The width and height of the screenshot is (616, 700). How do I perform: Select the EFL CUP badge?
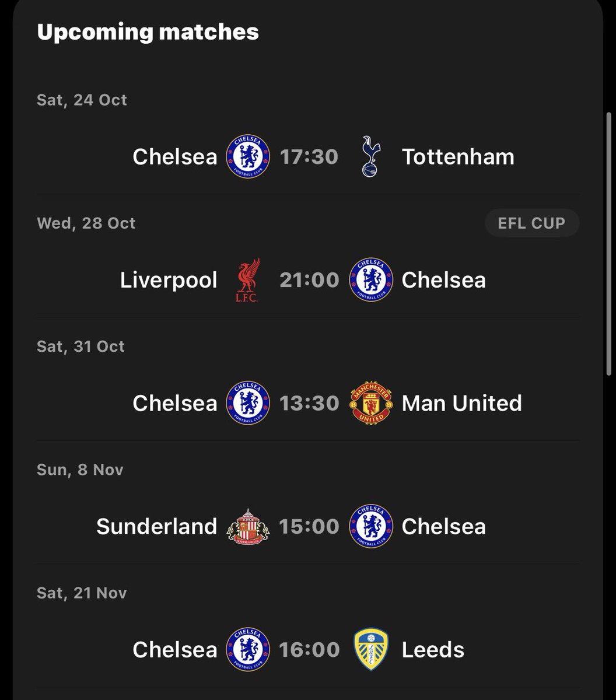click(532, 223)
